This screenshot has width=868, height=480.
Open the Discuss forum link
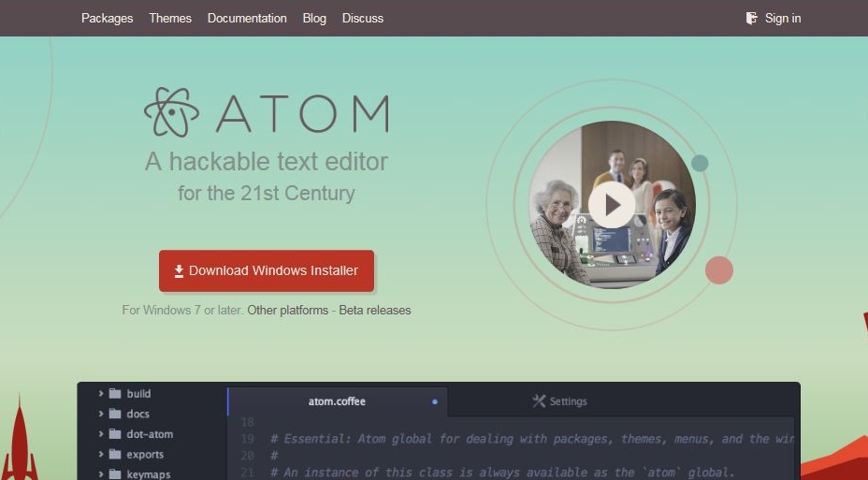click(x=363, y=19)
